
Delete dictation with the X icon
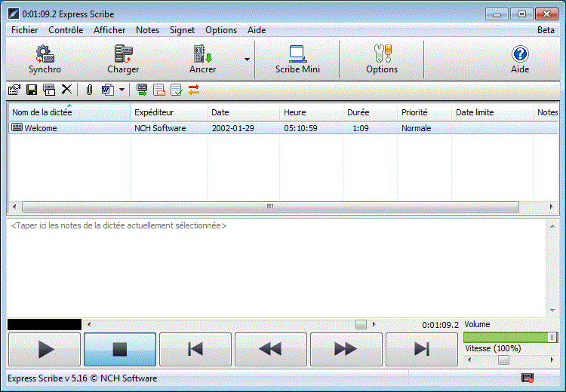[66, 90]
